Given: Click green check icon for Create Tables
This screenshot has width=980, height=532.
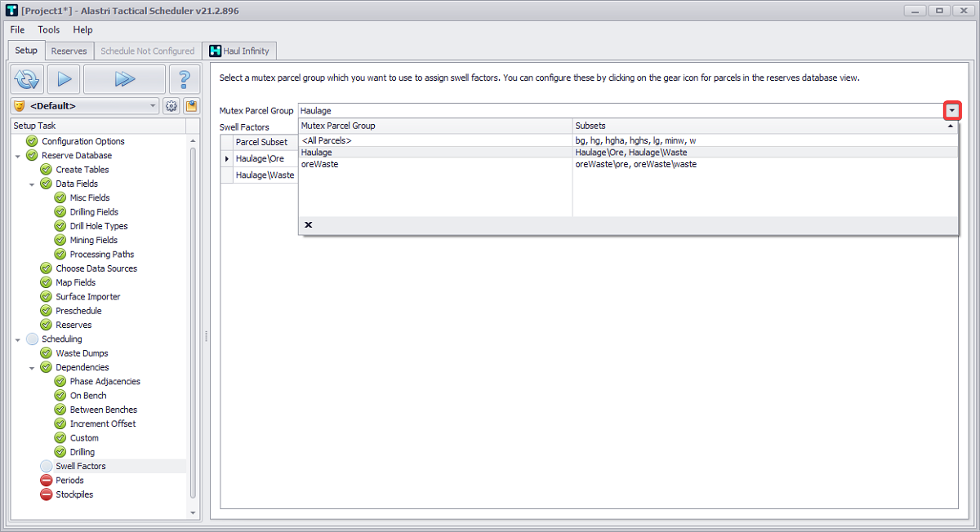Looking at the screenshot, I should click(46, 170).
